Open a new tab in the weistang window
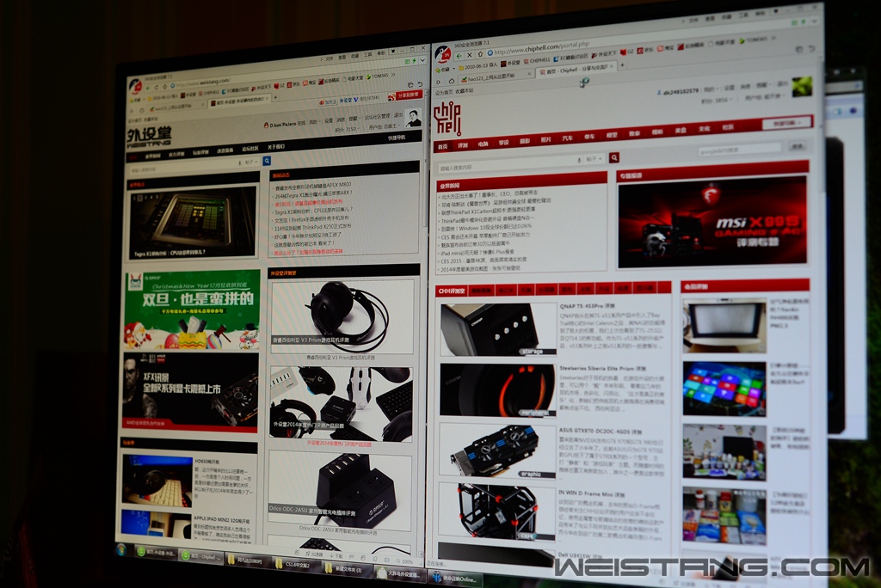Screen dimensions: 881x588 click(275, 98)
